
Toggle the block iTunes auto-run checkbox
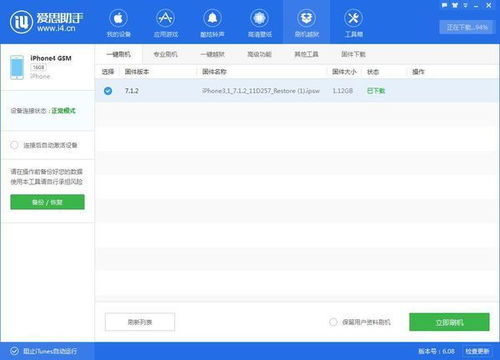14,351
